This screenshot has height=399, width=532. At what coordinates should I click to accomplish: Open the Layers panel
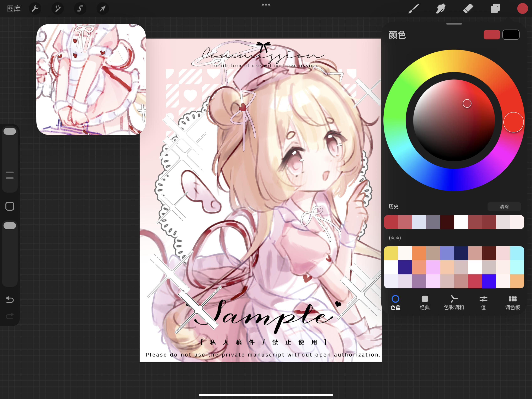point(495,9)
